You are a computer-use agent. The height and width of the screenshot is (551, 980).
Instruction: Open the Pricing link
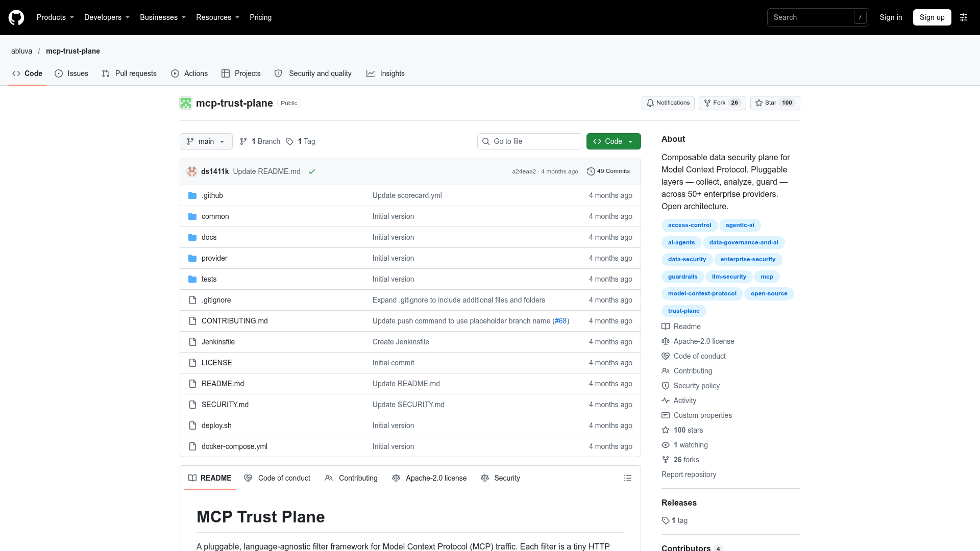(x=260, y=17)
